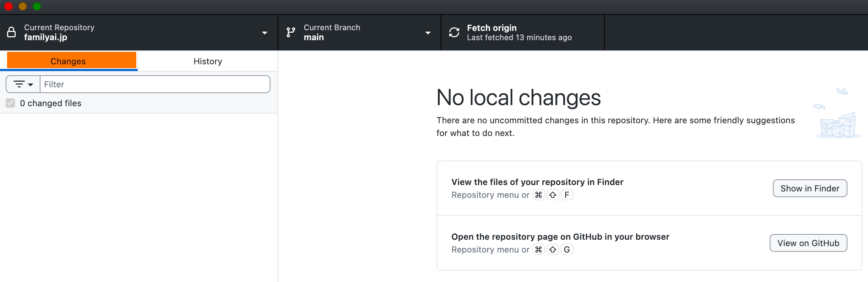The height and width of the screenshot is (282, 868).
Task: Click the shift key badge in GitHub row
Action: [x=553, y=249]
